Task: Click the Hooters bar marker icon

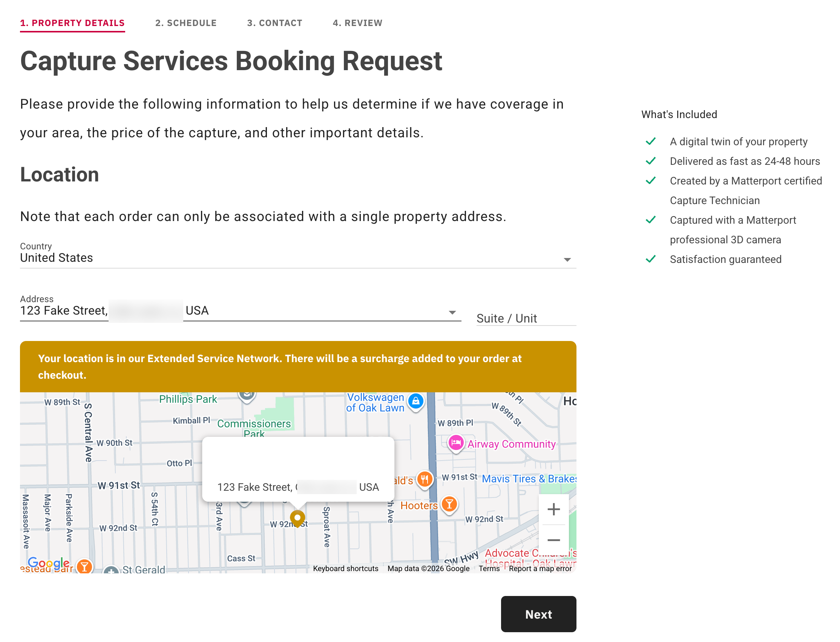Action: [x=449, y=504]
